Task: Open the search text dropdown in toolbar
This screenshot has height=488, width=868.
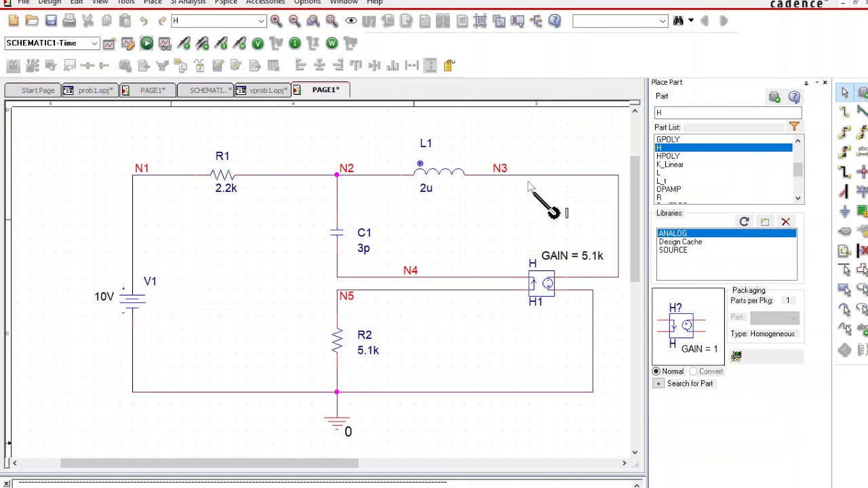Action: pos(663,21)
